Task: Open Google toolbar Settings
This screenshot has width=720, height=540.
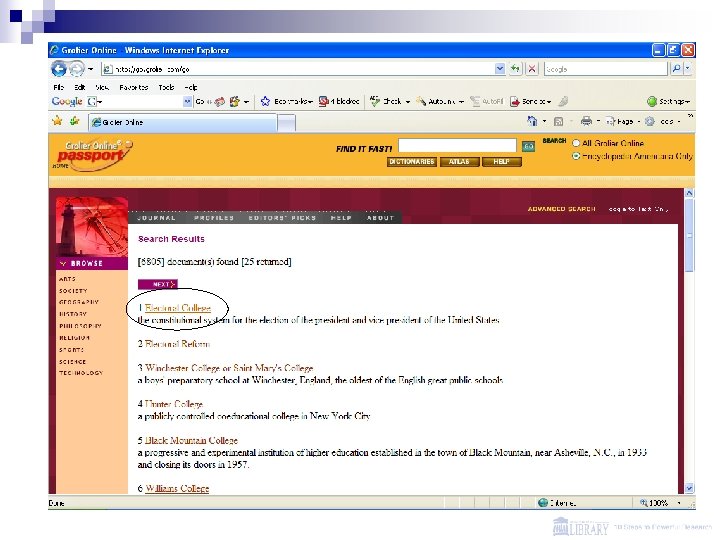Action: (668, 101)
